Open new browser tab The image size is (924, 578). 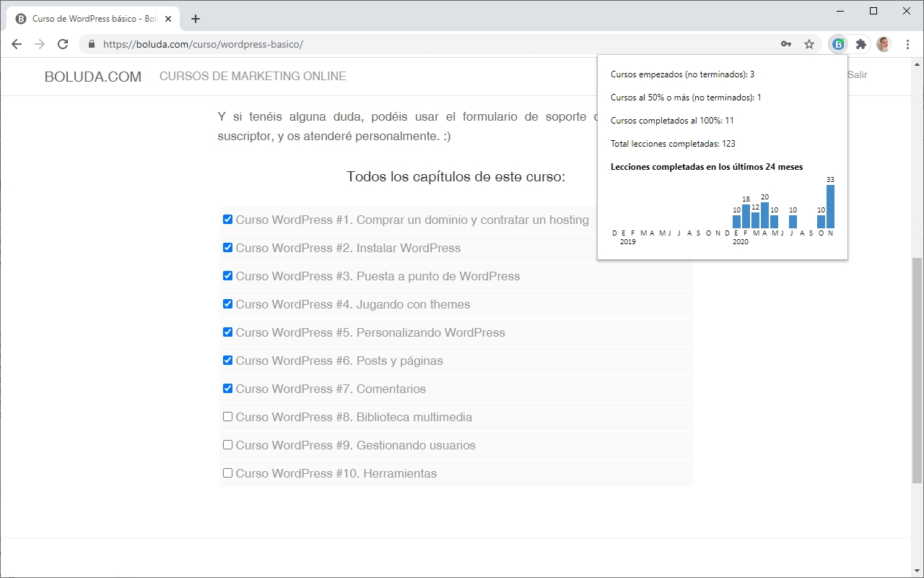point(196,19)
